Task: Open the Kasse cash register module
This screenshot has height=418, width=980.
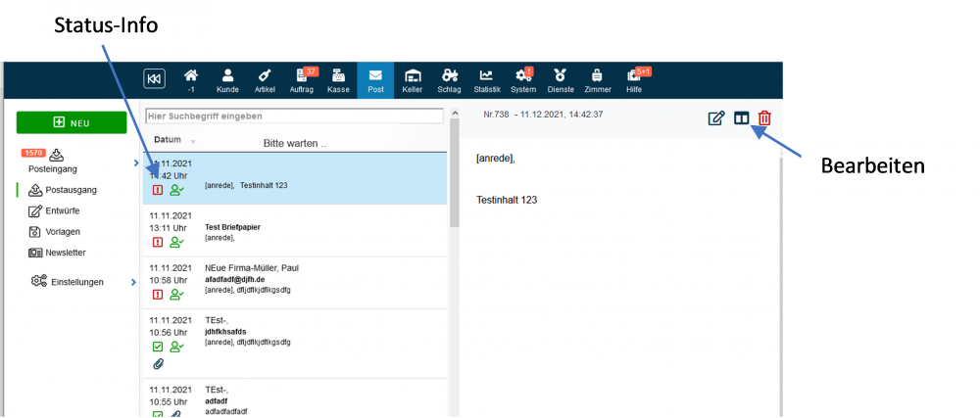Action: tap(338, 80)
